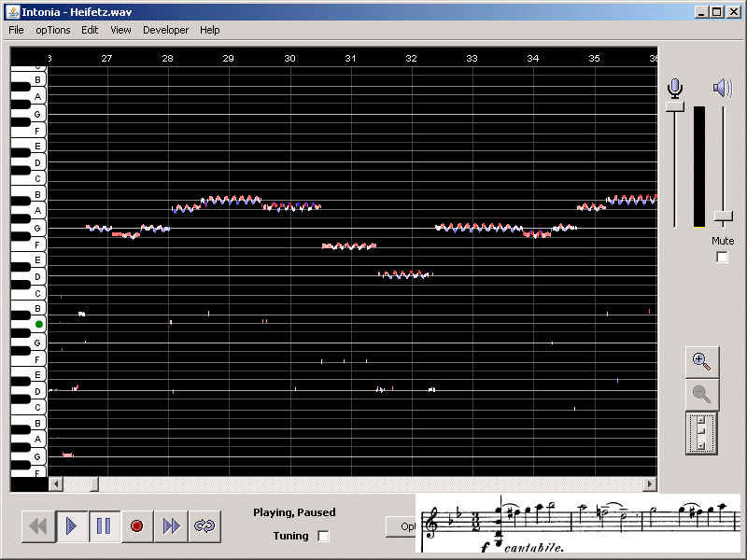Screen dimensions: 747x560
Task: Click the time marker 29 on the timeline
Action: point(228,58)
